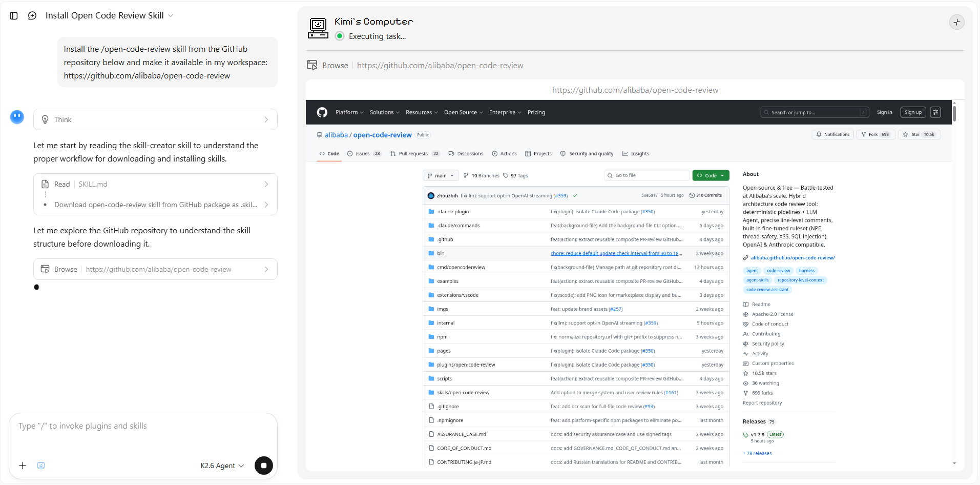Open the open-code-review repository link
980x485 pixels.
pyautogui.click(x=383, y=135)
